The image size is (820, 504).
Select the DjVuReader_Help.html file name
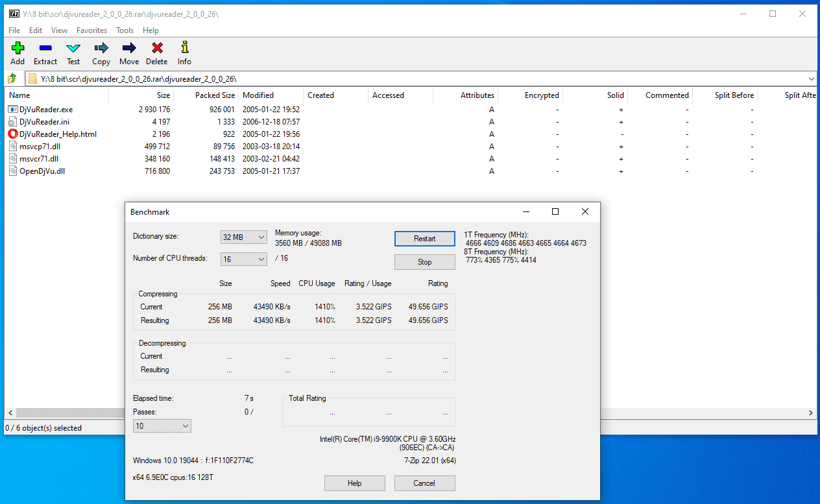(58, 134)
